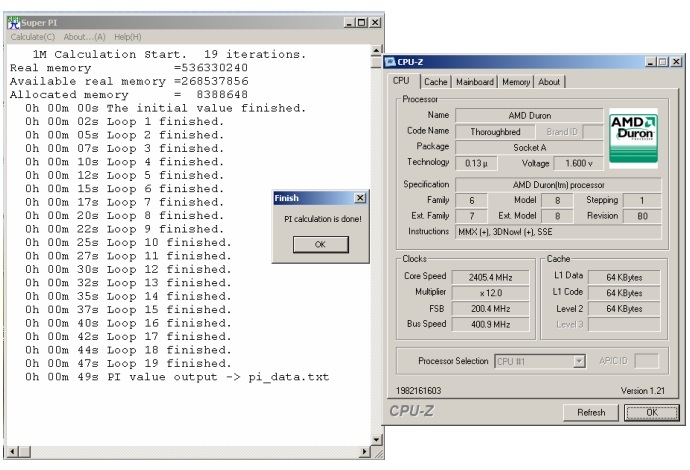The width and height of the screenshot is (690, 470).
Task: Click the 'PI value output -> pi_data.txt' line
Action: pyautogui.click(x=177, y=377)
